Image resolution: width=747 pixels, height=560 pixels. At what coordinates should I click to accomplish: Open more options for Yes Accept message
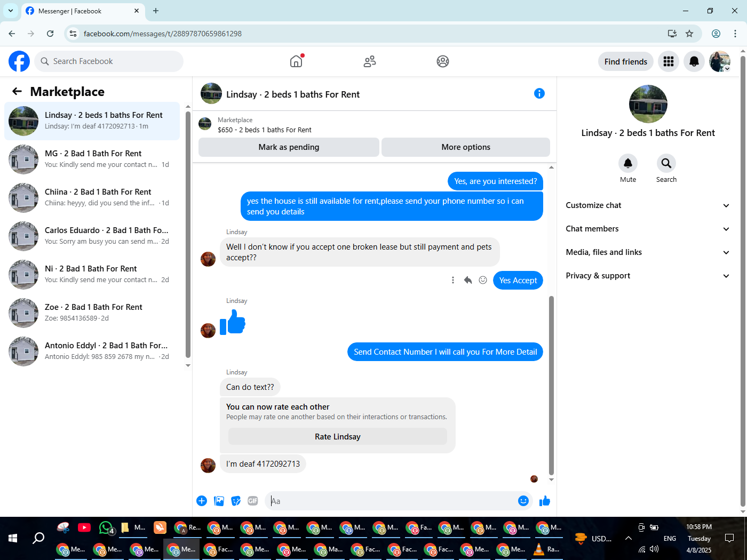(x=453, y=280)
